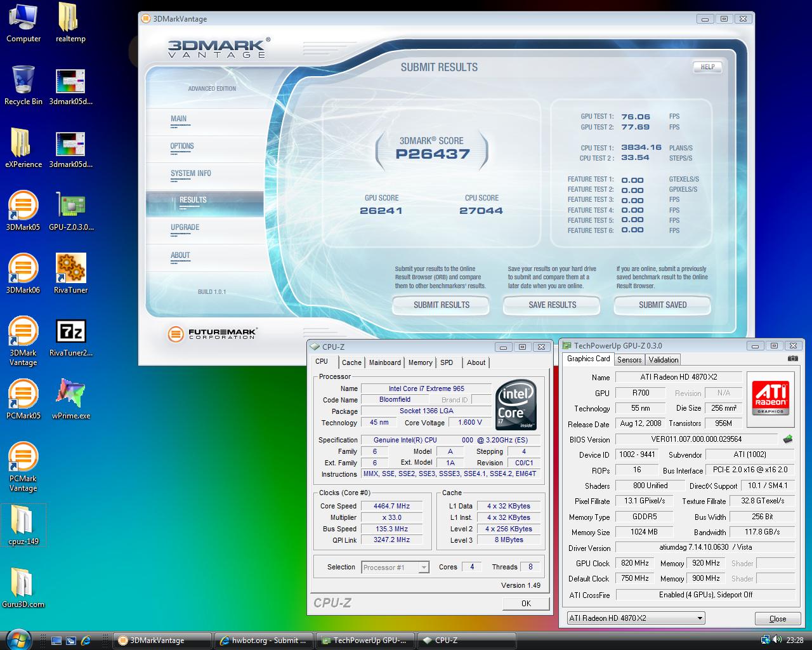Open MAIN section in 3DMark Vantage
The image size is (812, 650).
pos(205,120)
